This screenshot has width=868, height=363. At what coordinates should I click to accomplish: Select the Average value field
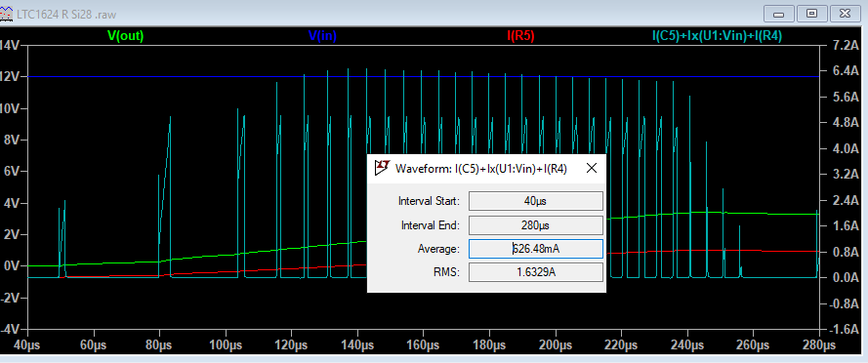535,249
